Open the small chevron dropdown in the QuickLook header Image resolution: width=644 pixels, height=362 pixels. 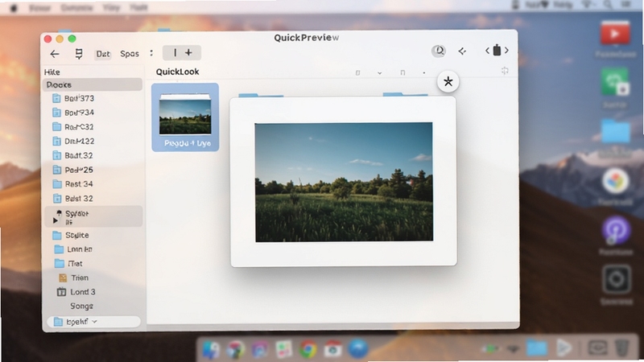pos(379,73)
